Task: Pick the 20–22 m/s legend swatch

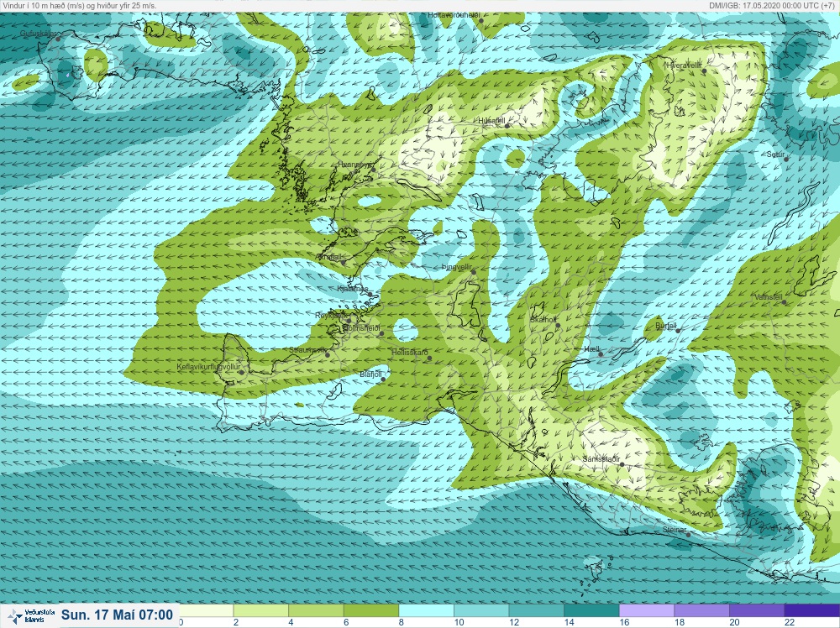Action: click(758, 611)
